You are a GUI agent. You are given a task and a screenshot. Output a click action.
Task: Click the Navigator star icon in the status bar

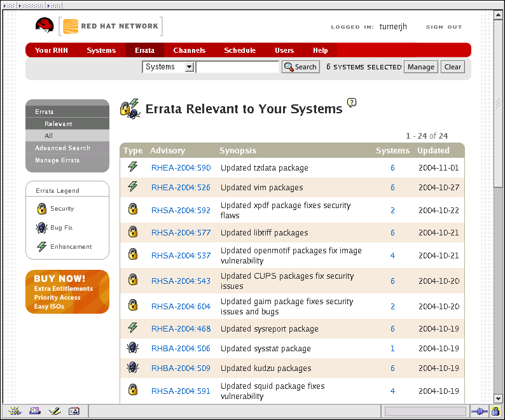15,411
